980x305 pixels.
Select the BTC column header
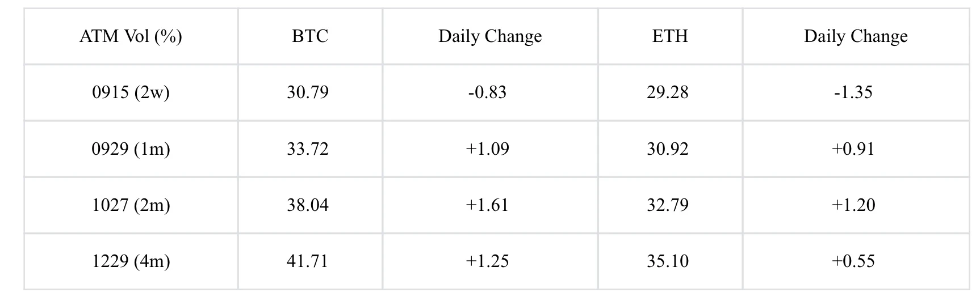click(309, 36)
